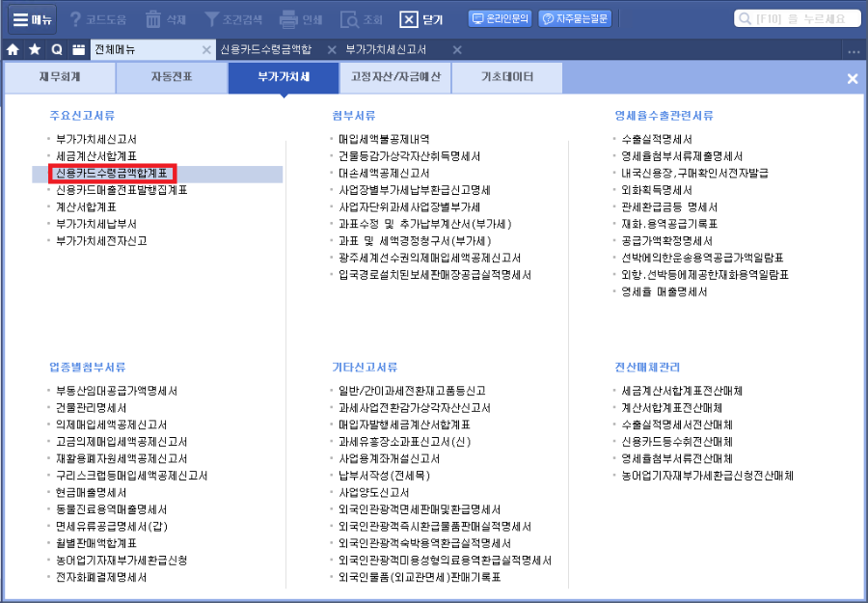Viewport: 868px width, 603px height.
Task: Open 부가가치세전자신고 menu item
Action: (x=101, y=241)
